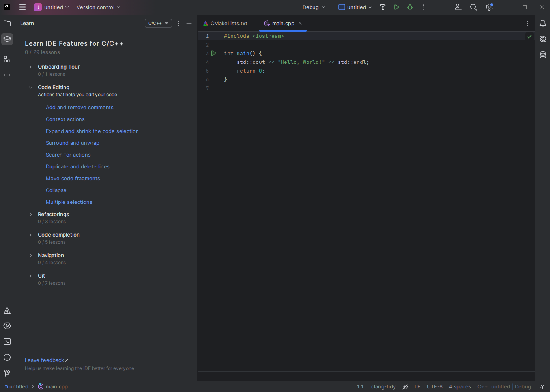Open 'Collapse' lesson
Image resolution: width=550 pixels, height=392 pixels.
click(56, 190)
